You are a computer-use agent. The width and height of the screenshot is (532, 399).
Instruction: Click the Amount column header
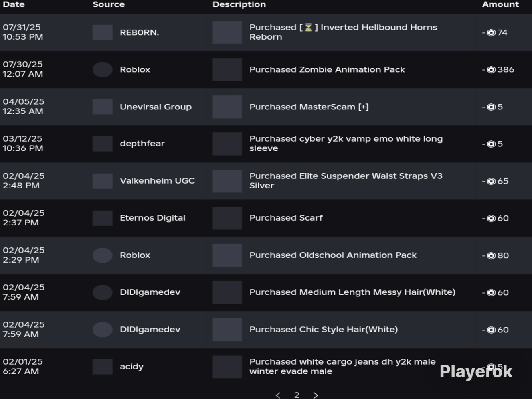click(x=500, y=4)
